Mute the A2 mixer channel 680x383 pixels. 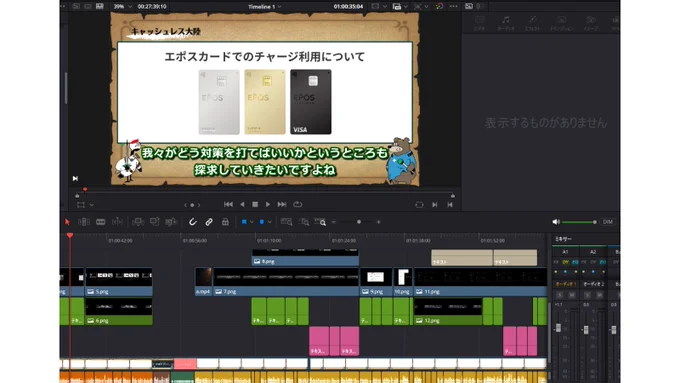(600, 295)
